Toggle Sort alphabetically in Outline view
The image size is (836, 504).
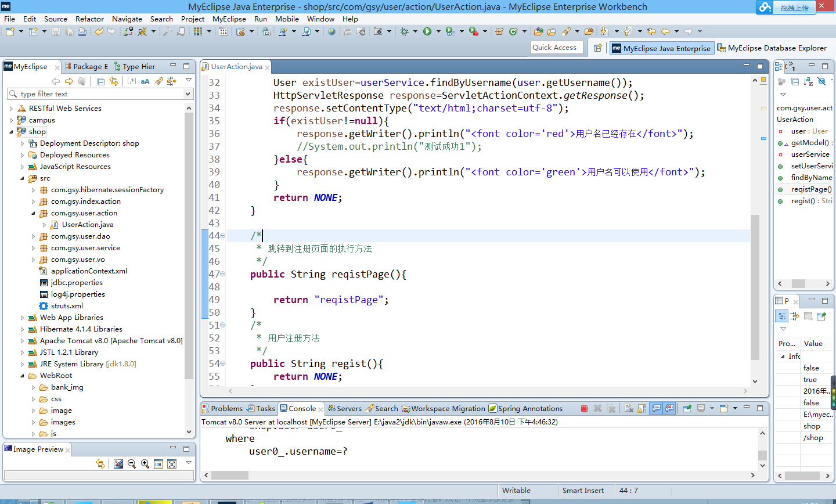tap(808, 81)
